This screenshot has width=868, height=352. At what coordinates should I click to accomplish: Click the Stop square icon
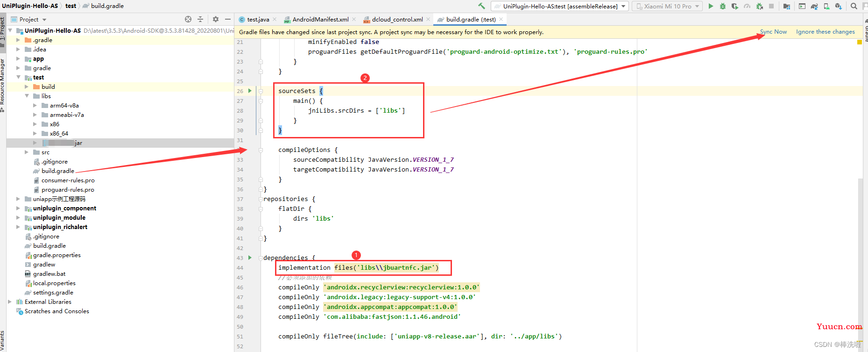tap(771, 6)
